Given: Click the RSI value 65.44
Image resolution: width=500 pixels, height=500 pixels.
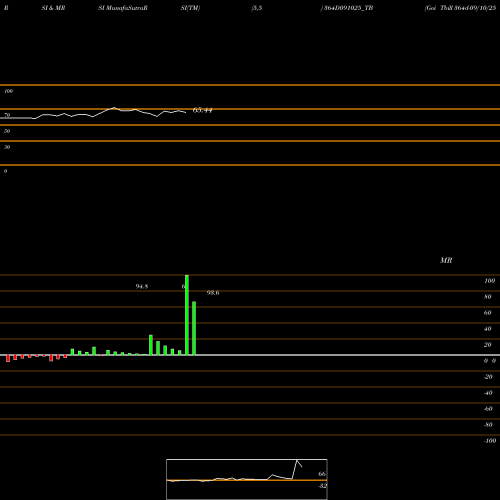Looking at the screenshot, I should pyautogui.click(x=202, y=110).
